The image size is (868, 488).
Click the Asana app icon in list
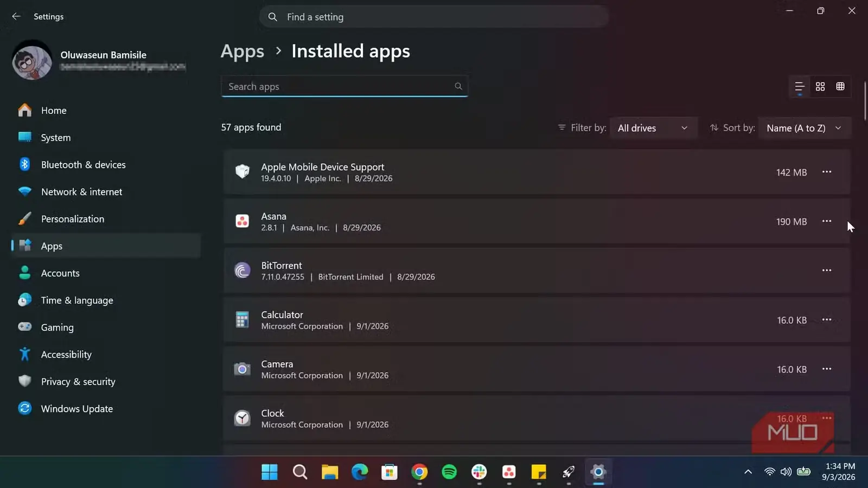(242, 221)
